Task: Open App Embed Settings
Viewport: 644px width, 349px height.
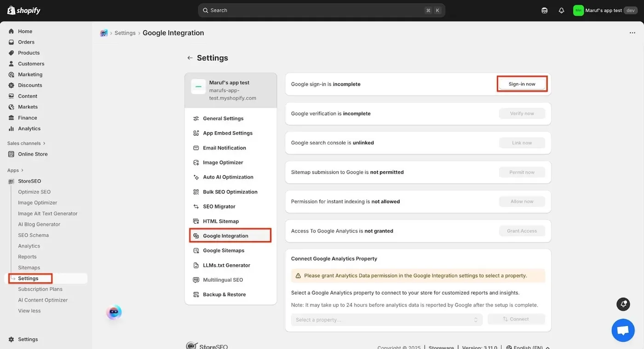Action: tap(228, 133)
